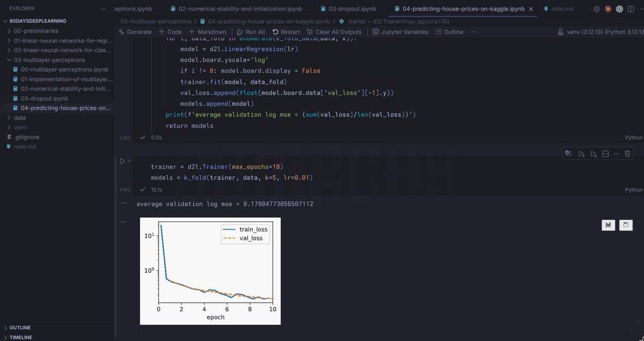644x341 pixels.
Task: Open notebook toolbar more actions ellipsis
Action: pyautogui.click(x=474, y=32)
